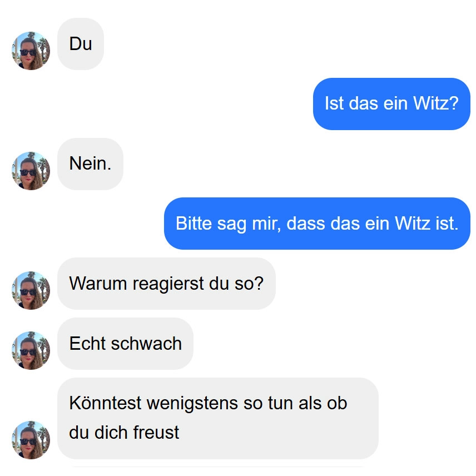Screen dimensions: 476x476
Task: Click the word 'Warum' in grey message
Action: pyautogui.click(x=98, y=284)
